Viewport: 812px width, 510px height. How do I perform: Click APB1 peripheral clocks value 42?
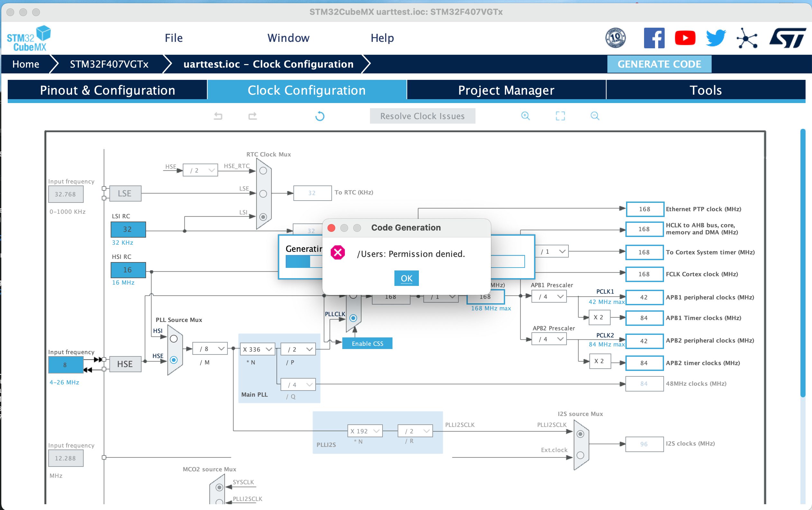pos(644,297)
